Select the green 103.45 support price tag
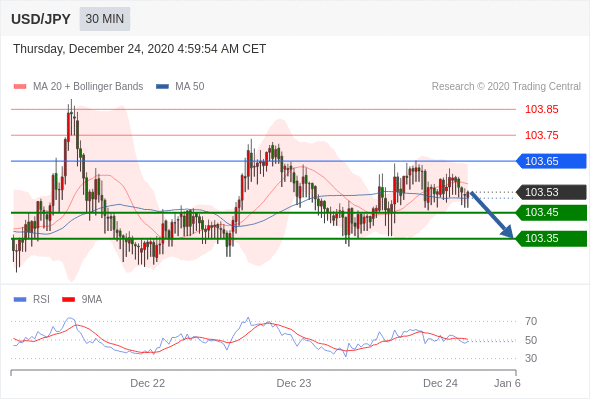The width and height of the screenshot is (590, 400). pos(551,213)
